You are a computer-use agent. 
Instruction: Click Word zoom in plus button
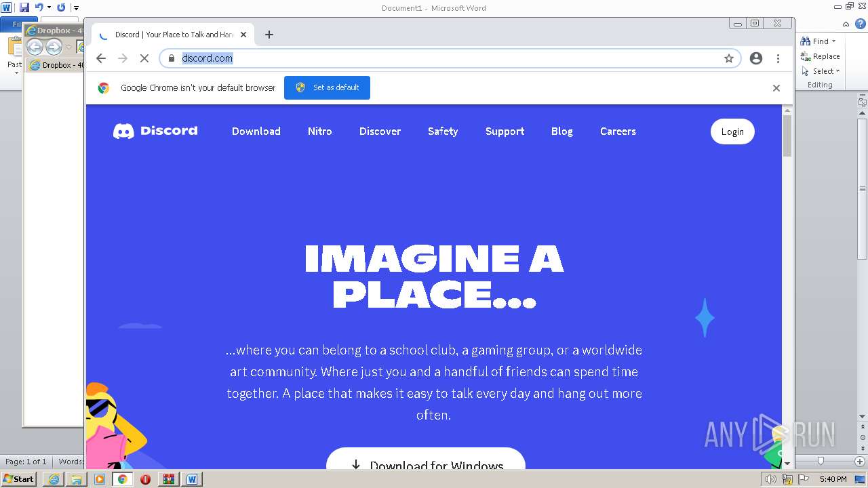859,461
